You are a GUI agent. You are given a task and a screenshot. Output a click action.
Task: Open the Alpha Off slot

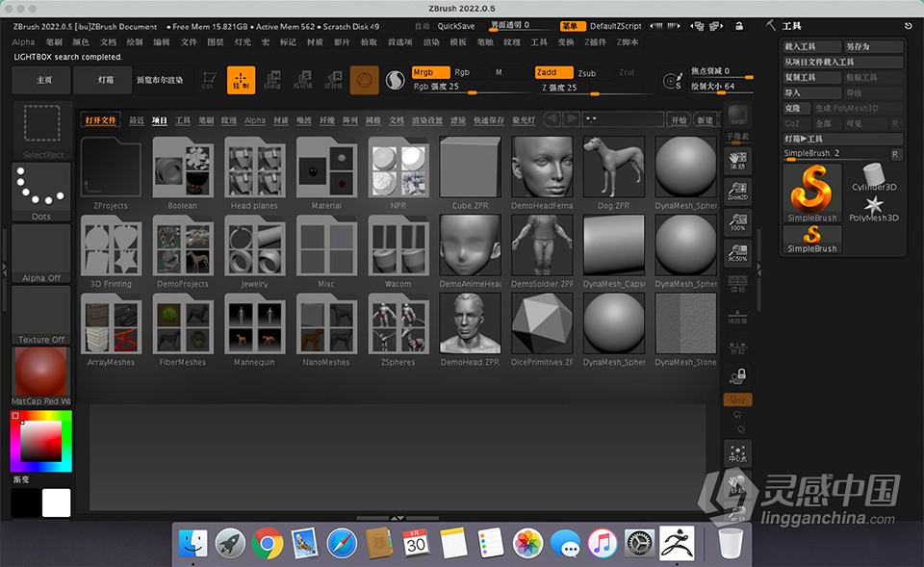(41, 254)
